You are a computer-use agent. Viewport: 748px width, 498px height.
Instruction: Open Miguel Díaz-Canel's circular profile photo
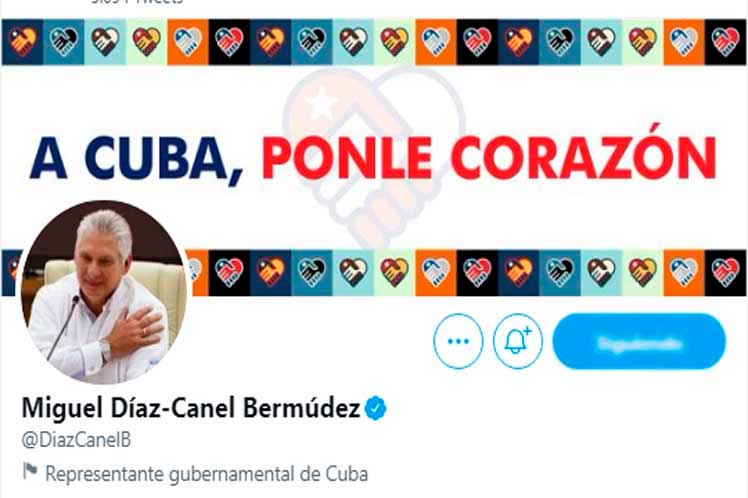coord(104,292)
